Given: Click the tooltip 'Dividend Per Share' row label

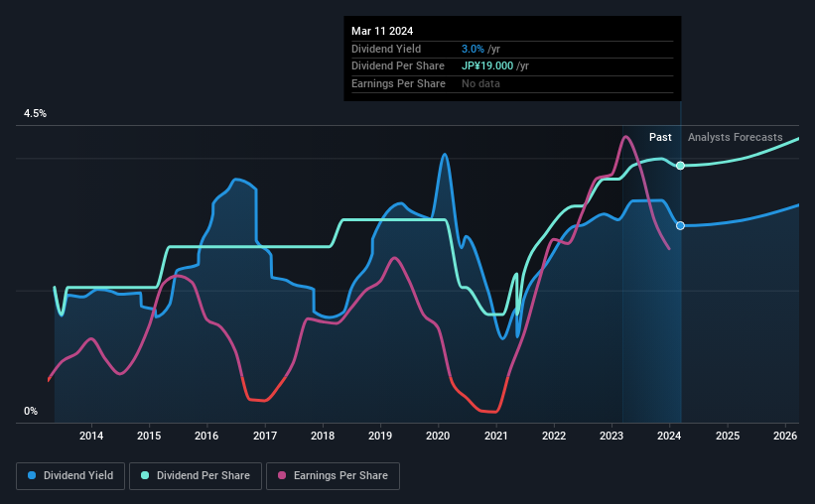Looking at the screenshot, I should pos(398,66).
